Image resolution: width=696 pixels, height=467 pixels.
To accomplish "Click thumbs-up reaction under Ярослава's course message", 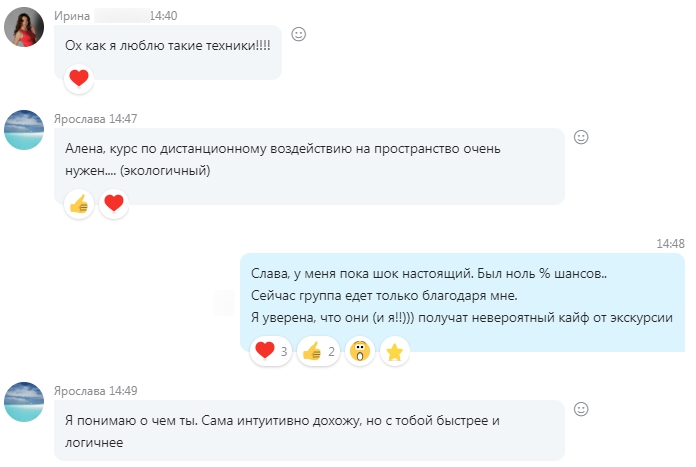I will point(78,204).
